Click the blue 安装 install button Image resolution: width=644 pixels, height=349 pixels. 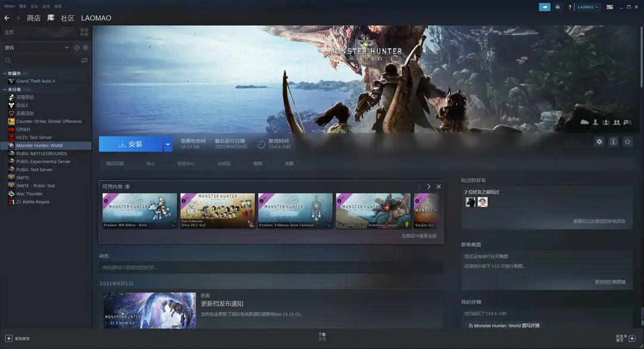(x=131, y=144)
